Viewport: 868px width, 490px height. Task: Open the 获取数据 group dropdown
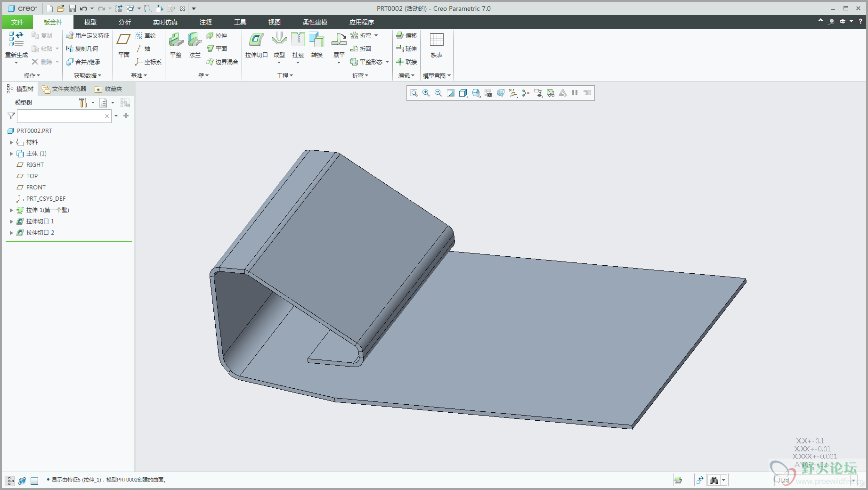click(88, 75)
